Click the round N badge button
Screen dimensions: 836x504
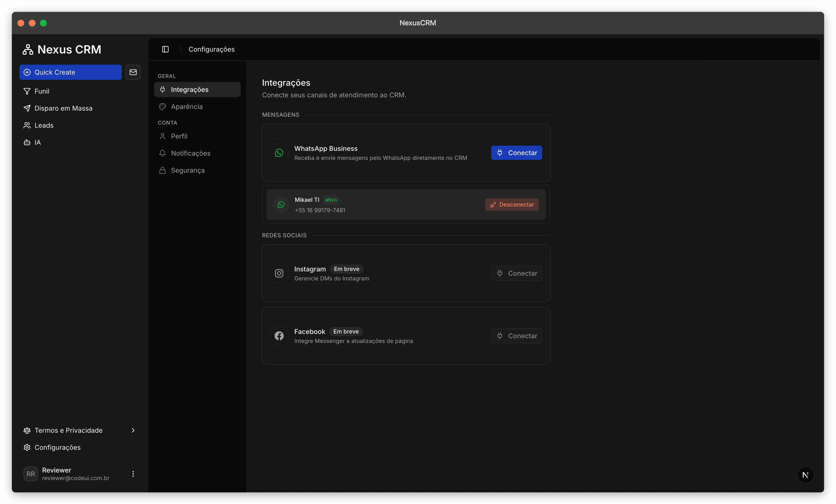[805, 475]
